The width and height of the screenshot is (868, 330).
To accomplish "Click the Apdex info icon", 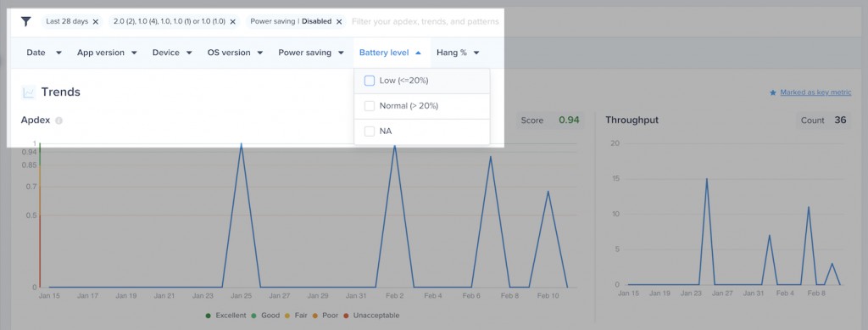I will point(58,120).
